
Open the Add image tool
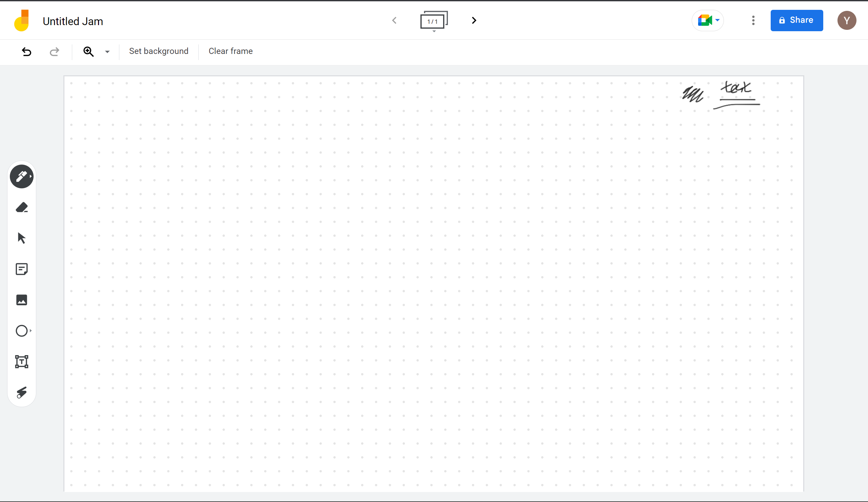[x=21, y=300]
